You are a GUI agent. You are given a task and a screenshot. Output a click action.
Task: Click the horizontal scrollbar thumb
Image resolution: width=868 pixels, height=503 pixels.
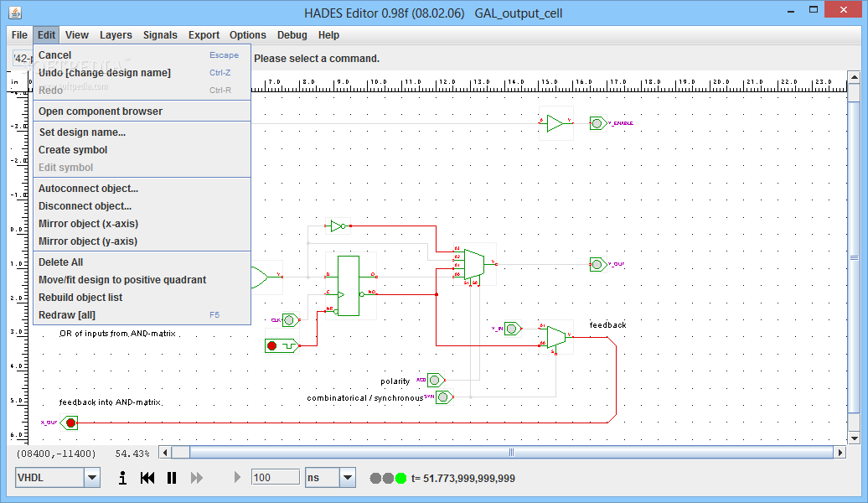tap(511, 453)
